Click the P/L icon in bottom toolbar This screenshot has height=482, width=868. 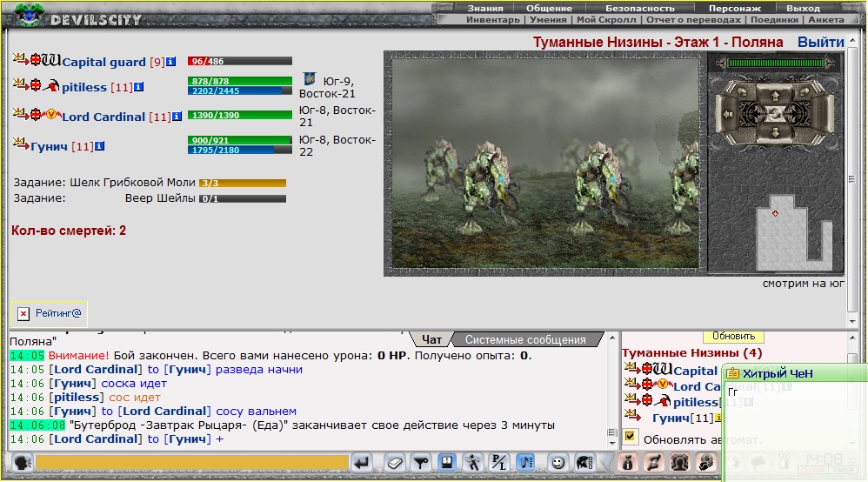(x=499, y=463)
